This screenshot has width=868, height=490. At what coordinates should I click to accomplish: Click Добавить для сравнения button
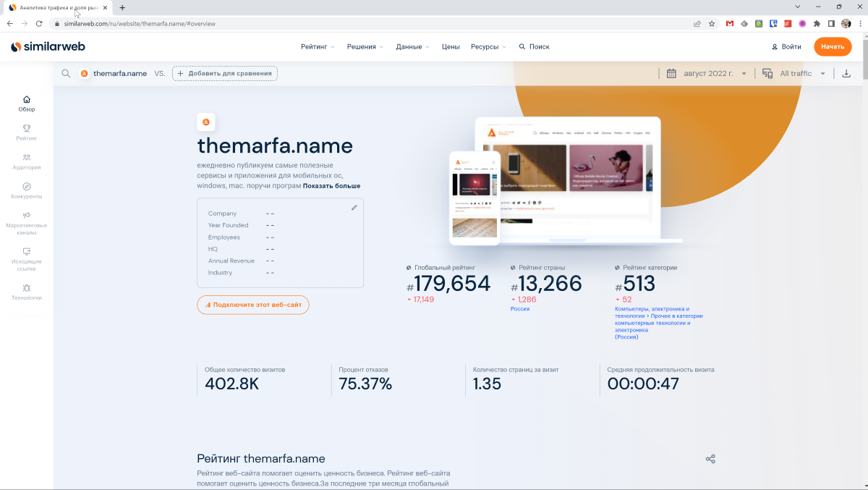pyautogui.click(x=225, y=73)
